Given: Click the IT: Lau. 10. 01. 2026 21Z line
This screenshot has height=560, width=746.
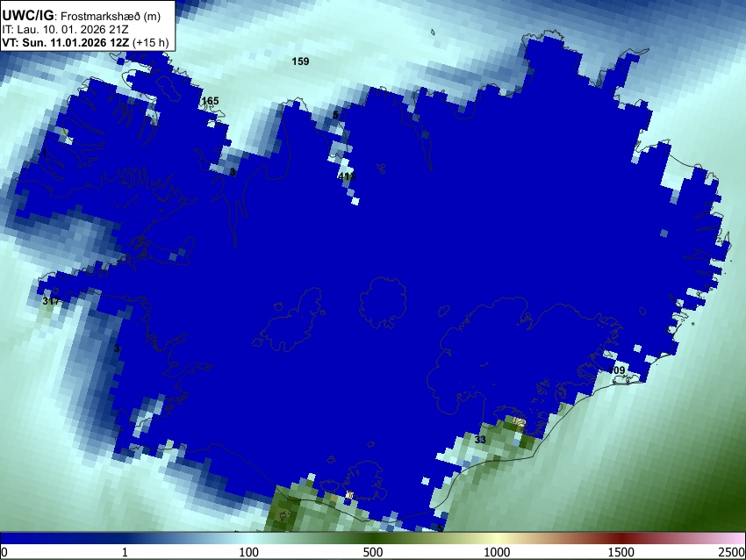Looking at the screenshot, I should pos(65,30).
